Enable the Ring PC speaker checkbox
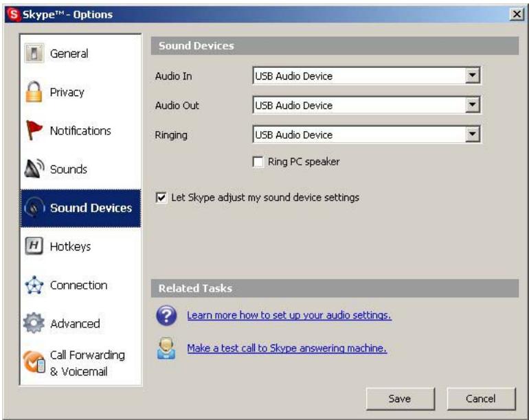Screen dimensions: 529x420 coord(258,162)
